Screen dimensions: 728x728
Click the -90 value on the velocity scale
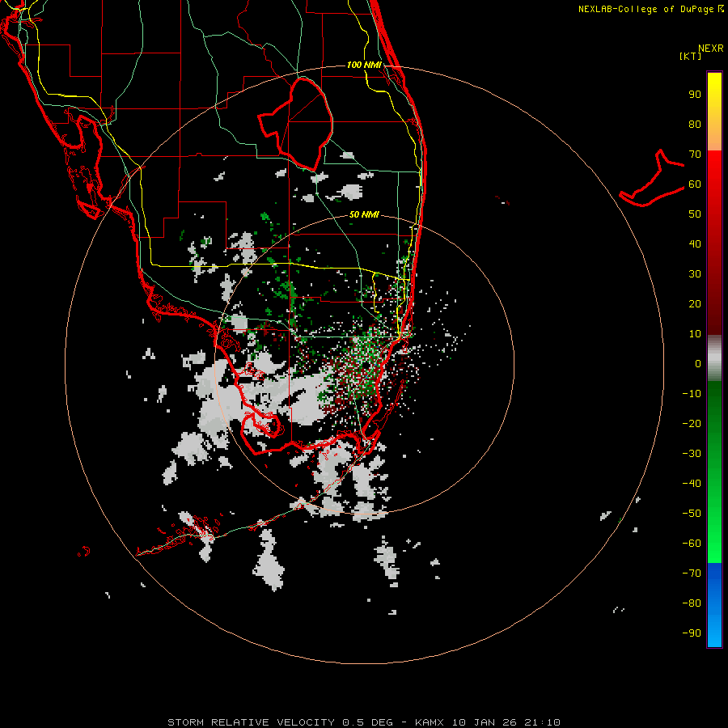coord(692,633)
